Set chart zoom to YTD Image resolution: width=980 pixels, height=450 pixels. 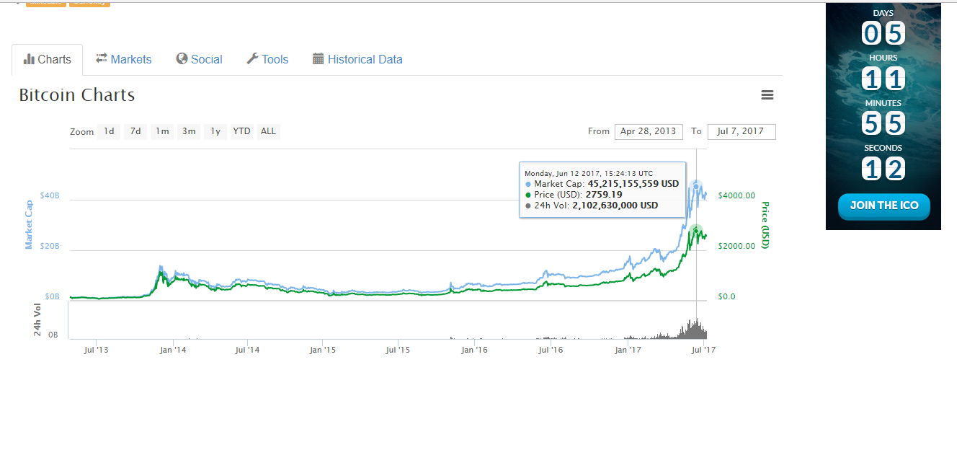(x=242, y=131)
